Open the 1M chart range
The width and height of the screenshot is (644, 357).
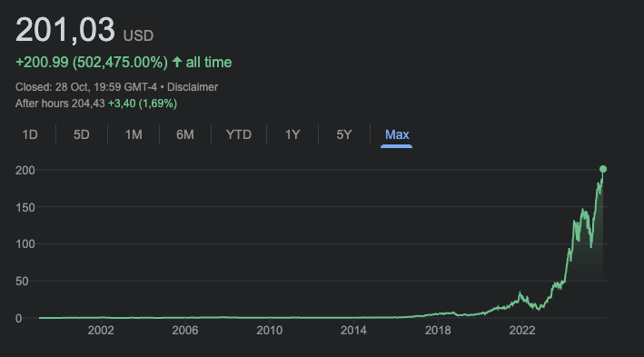click(x=134, y=134)
